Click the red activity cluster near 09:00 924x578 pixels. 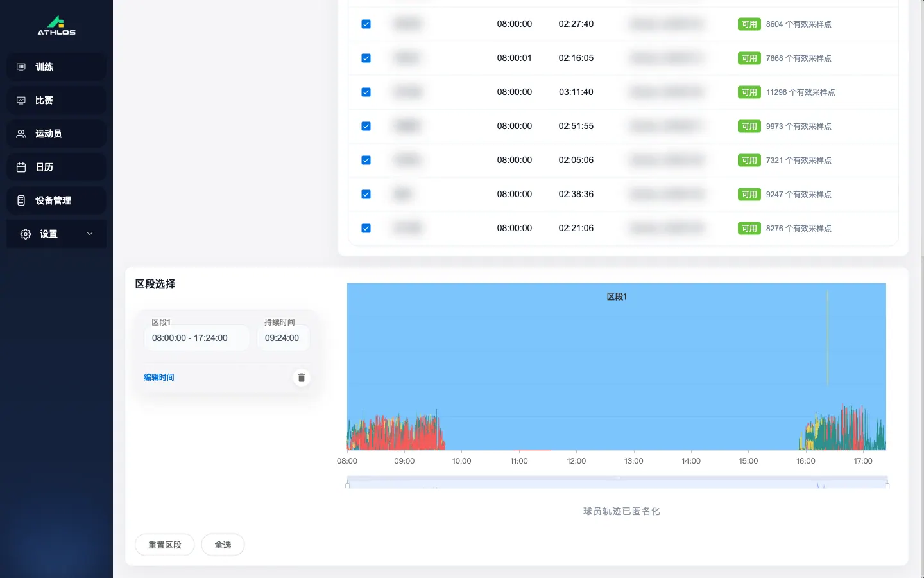(x=396, y=432)
